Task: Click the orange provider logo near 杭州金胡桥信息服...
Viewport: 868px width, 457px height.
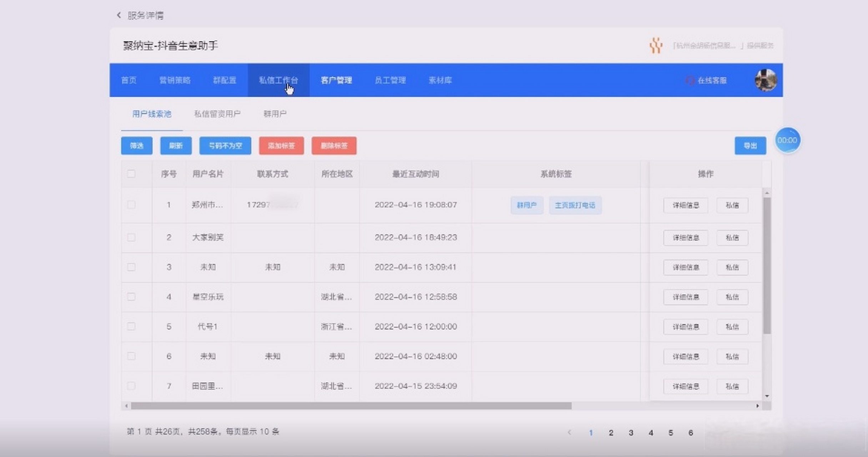Action: [656, 46]
